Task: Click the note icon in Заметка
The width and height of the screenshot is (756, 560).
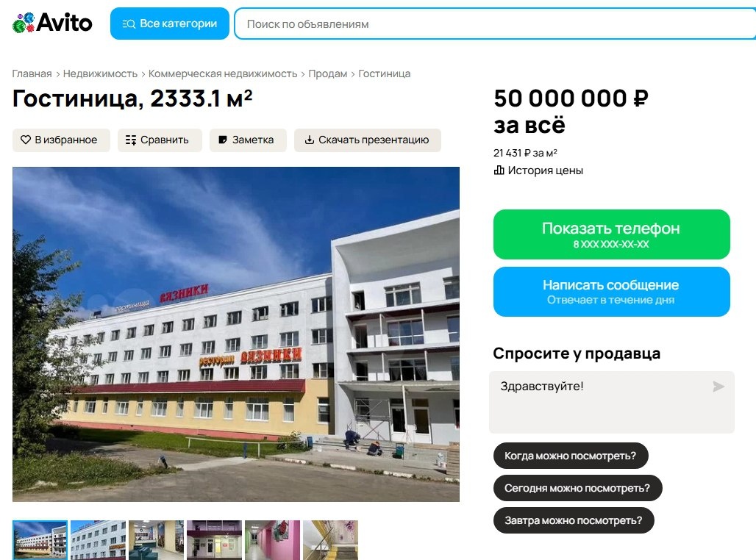Action: tap(223, 140)
